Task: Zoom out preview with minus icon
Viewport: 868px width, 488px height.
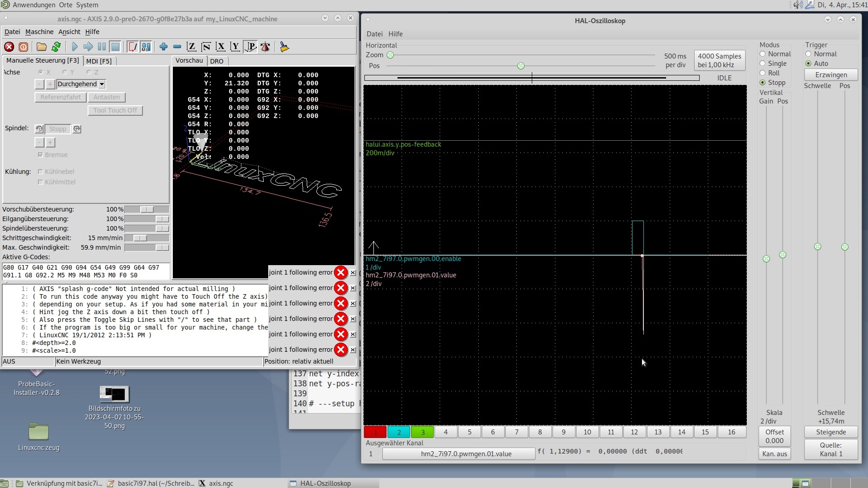Action: point(177,47)
